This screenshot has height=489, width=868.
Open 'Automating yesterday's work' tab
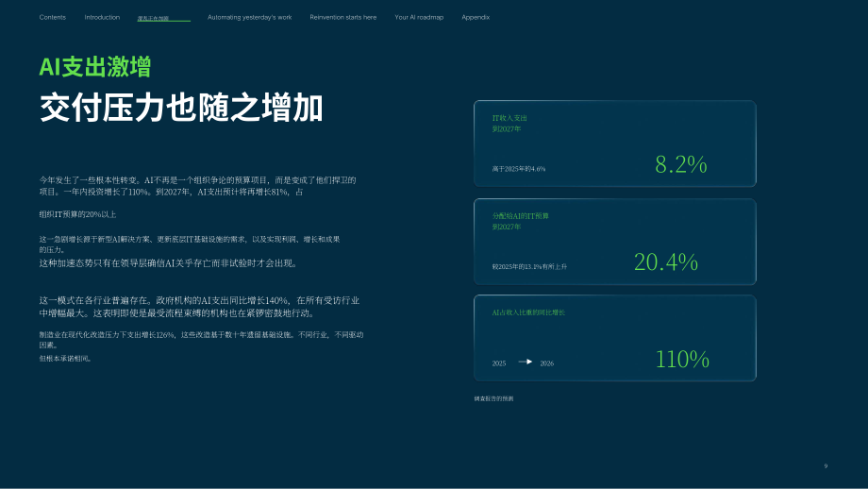[x=250, y=17]
